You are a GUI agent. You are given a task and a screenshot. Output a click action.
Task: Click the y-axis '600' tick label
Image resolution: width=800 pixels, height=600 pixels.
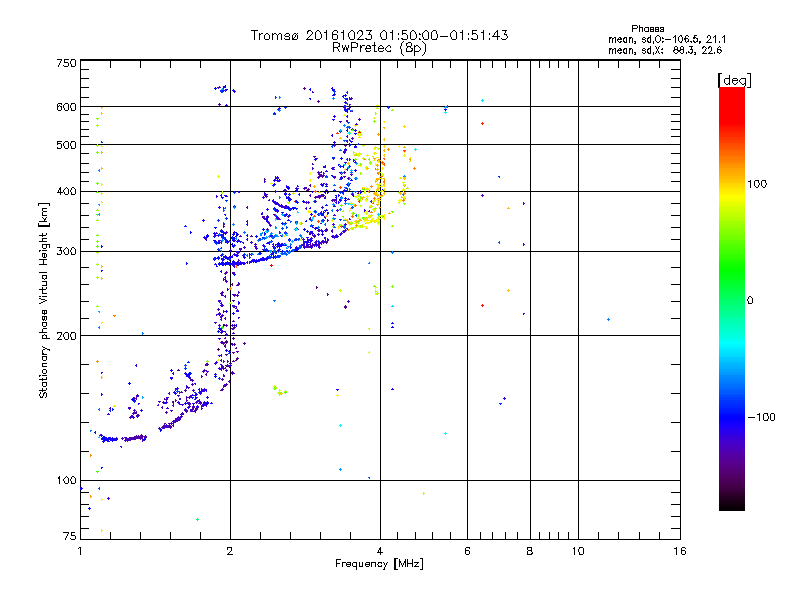(66, 107)
